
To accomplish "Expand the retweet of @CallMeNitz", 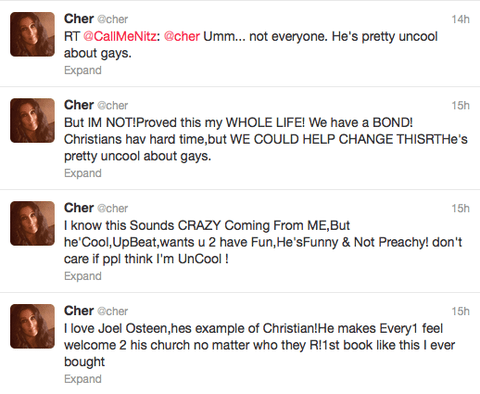I will pos(83,70).
